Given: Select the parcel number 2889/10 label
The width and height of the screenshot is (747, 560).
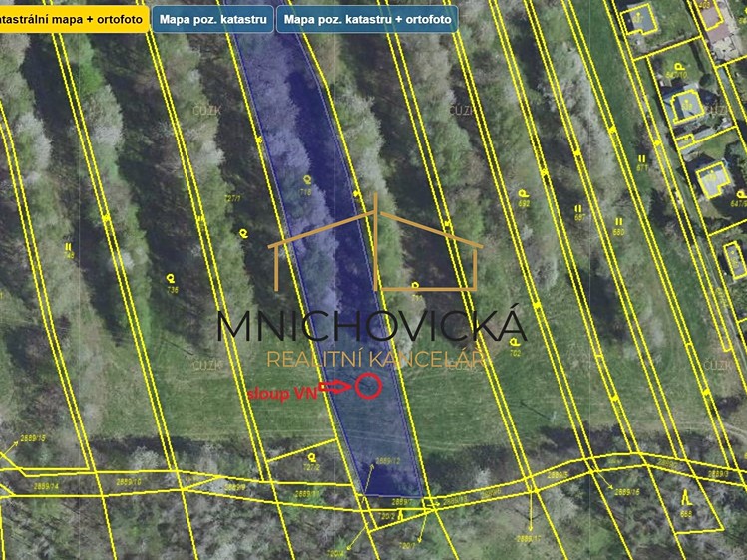Looking at the screenshot, I should point(129,482).
